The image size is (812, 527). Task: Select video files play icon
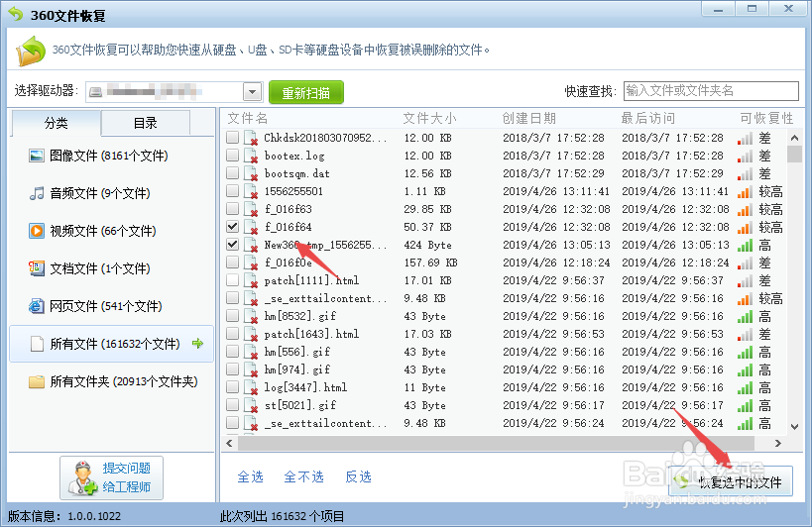click(37, 231)
